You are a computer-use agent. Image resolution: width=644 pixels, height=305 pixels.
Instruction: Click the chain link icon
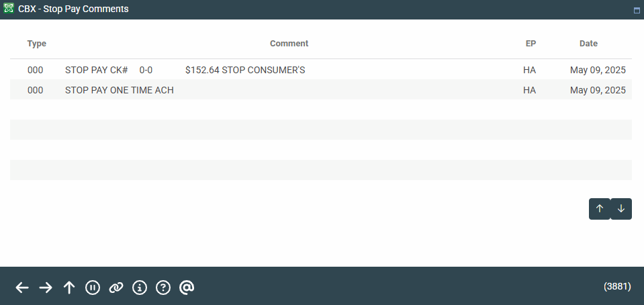click(x=116, y=288)
